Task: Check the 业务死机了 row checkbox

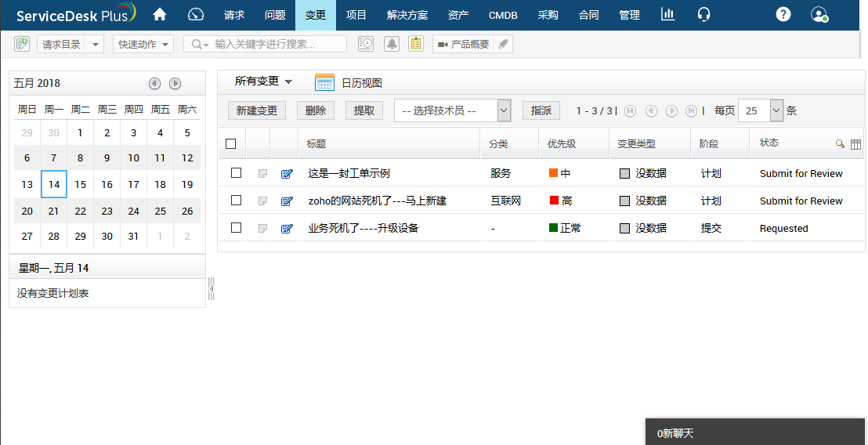Action: point(237,227)
